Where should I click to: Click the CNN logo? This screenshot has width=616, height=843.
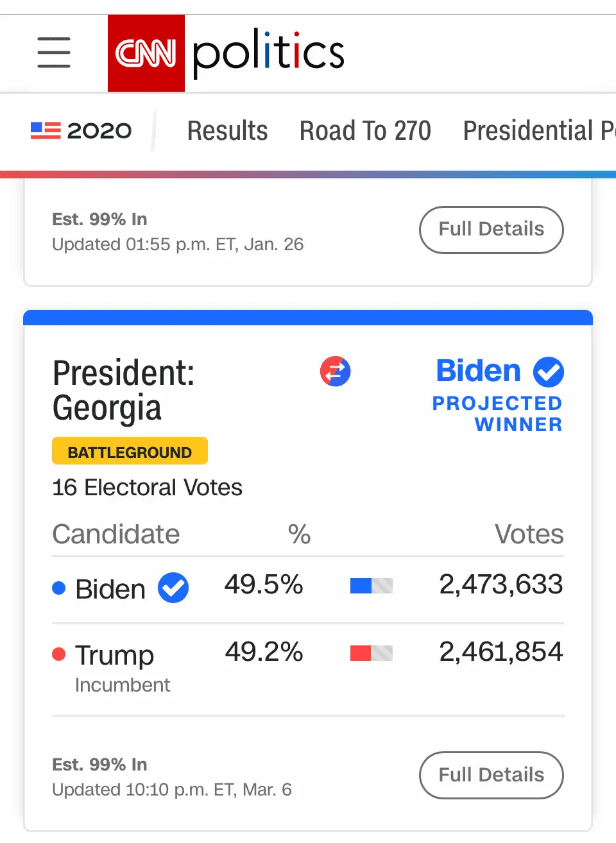pyautogui.click(x=146, y=53)
